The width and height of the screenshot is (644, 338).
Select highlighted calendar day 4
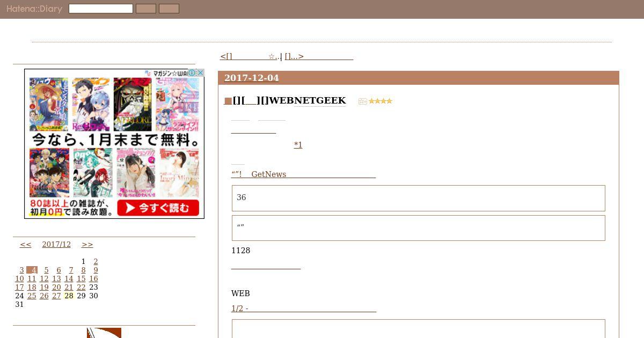pyautogui.click(x=32, y=270)
